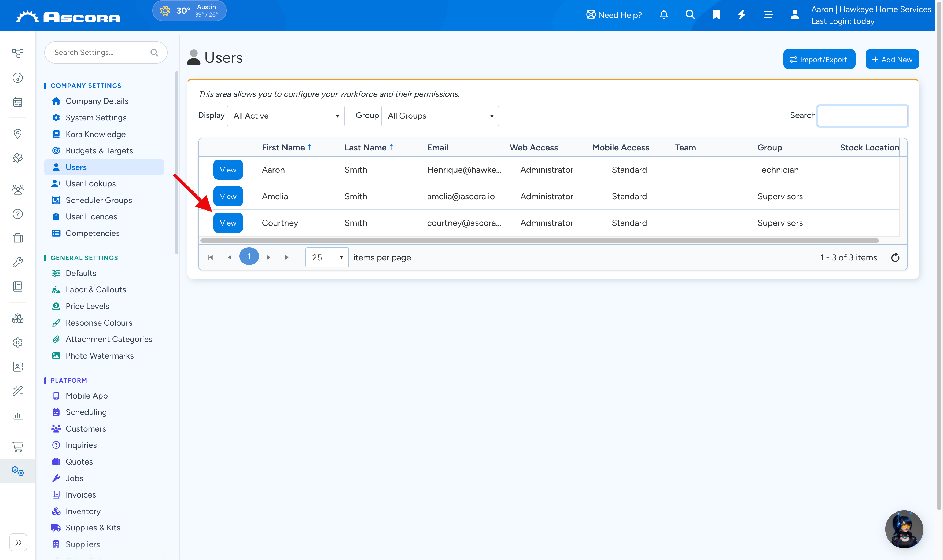Click the refresh icon in table footer
Screen dimensions: 943x560
[x=895, y=258]
